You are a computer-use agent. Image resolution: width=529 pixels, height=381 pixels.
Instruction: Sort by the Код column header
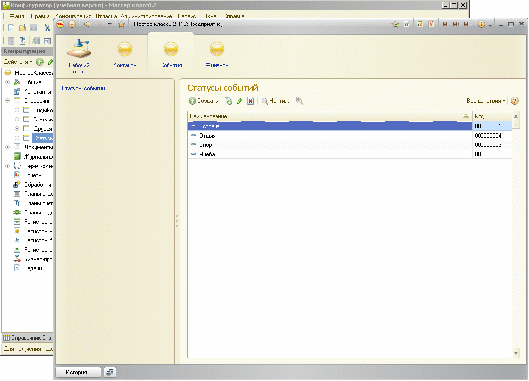coord(492,116)
